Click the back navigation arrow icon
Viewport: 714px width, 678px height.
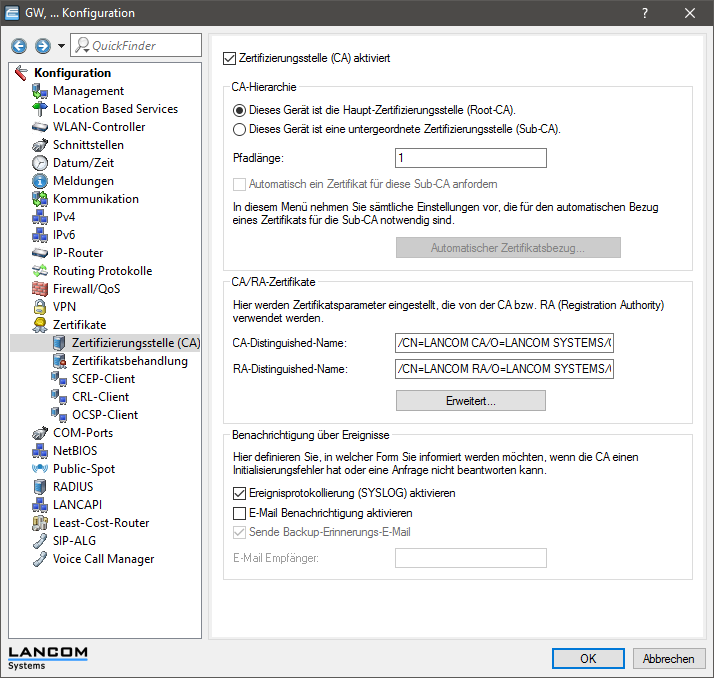click(19, 46)
